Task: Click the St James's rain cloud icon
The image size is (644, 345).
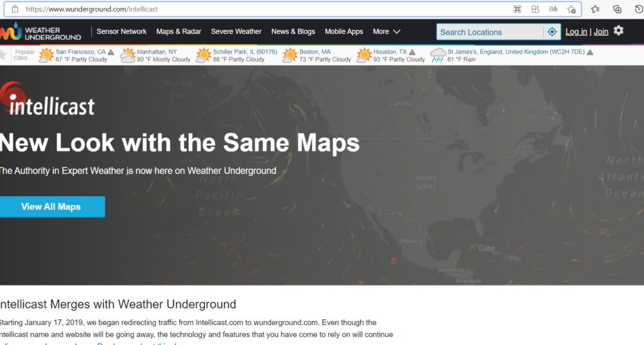Action: (x=438, y=55)
